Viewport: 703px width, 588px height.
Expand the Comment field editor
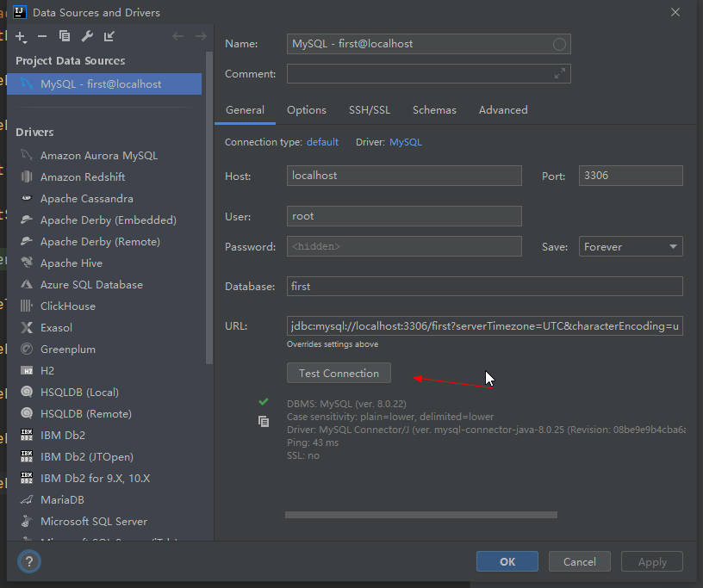(x=559, y=73)
